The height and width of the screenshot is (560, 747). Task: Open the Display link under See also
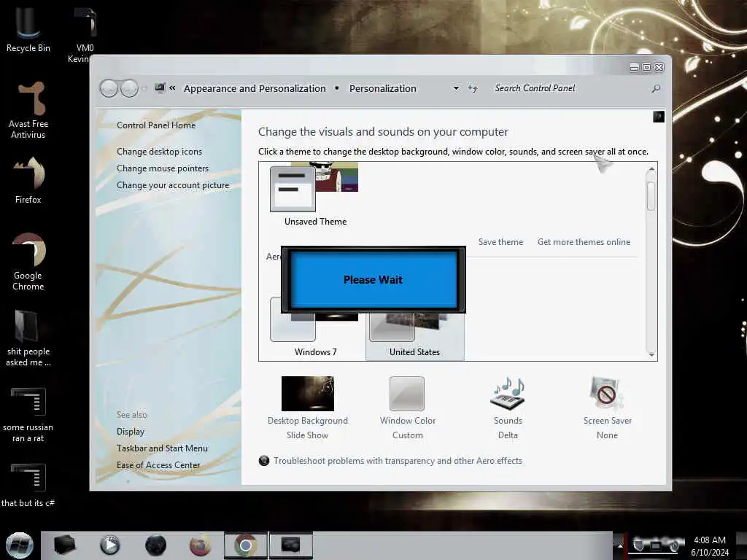click(x=131, y=432)
